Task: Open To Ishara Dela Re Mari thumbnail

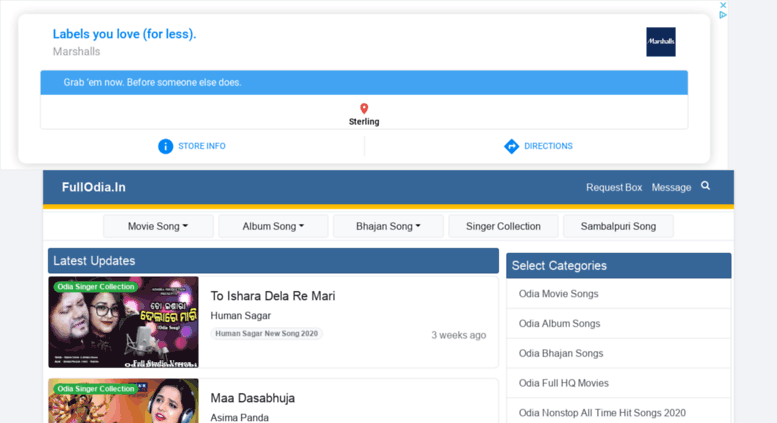Action: pos(123,322)
